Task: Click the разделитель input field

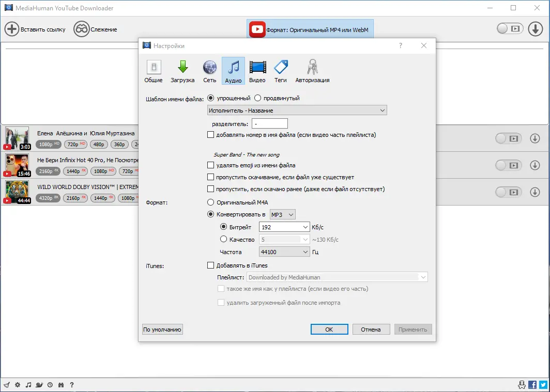Action: [x=270, y=123]
